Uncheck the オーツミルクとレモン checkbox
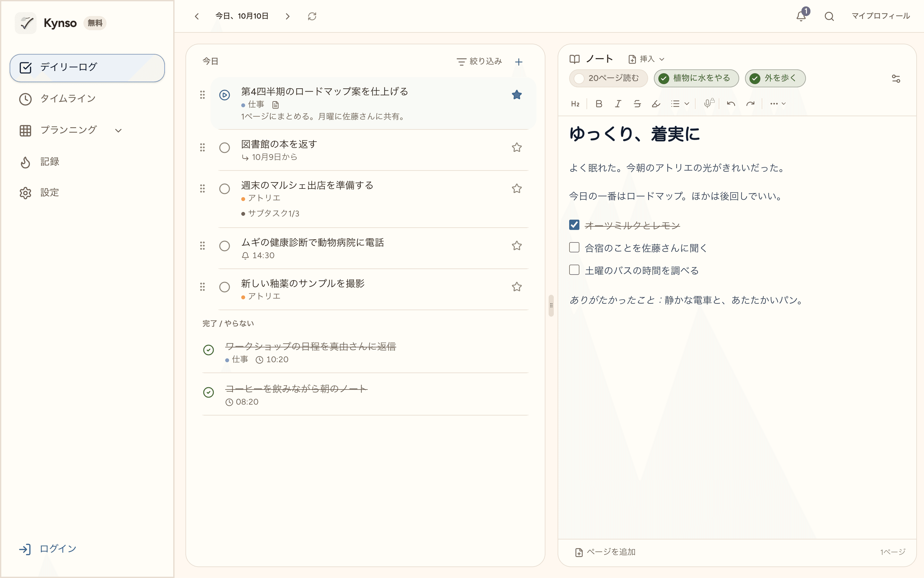The image size is (924, 578). pyautogui.click(x=574, y=225)
